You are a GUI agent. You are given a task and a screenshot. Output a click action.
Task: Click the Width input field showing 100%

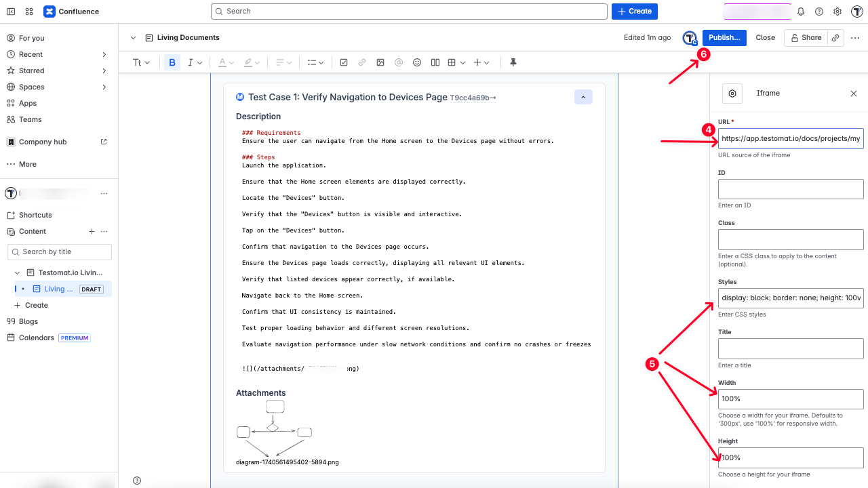point(790,399)
